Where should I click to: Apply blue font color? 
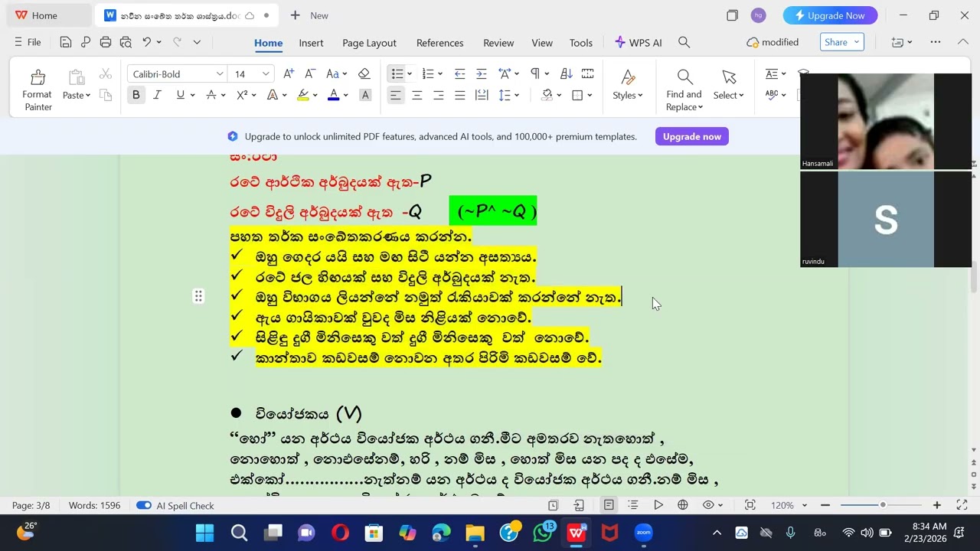333,95
